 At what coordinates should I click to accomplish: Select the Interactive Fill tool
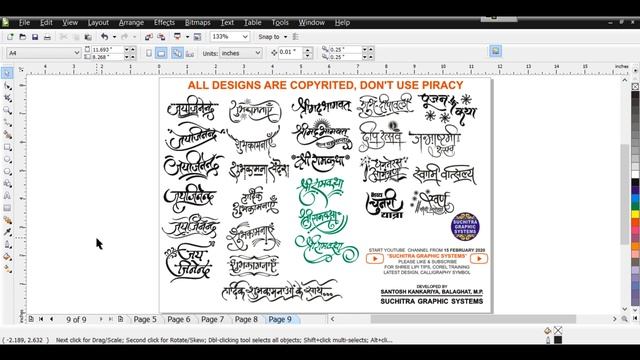(x=7, y=269)
